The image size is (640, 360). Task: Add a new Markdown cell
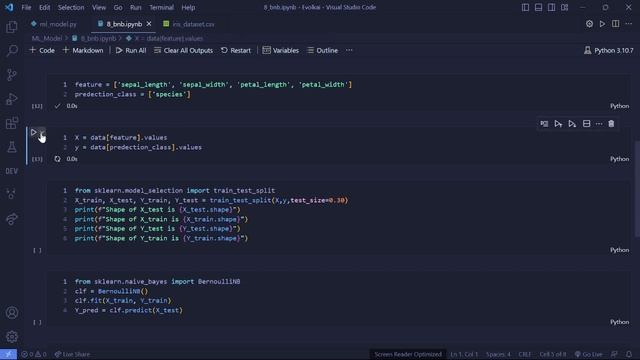pyautogui.click(x=83, y=51)
